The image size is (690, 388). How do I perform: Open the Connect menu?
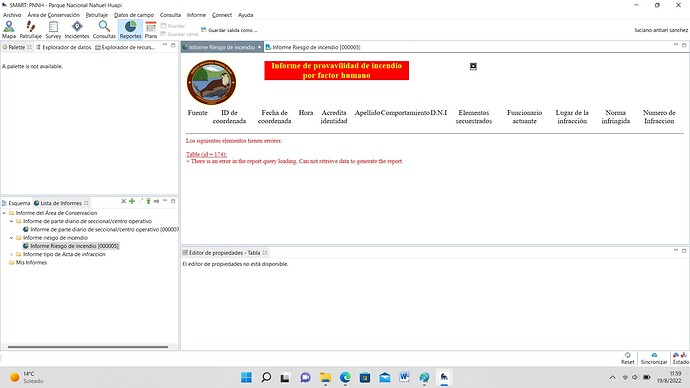222,15
